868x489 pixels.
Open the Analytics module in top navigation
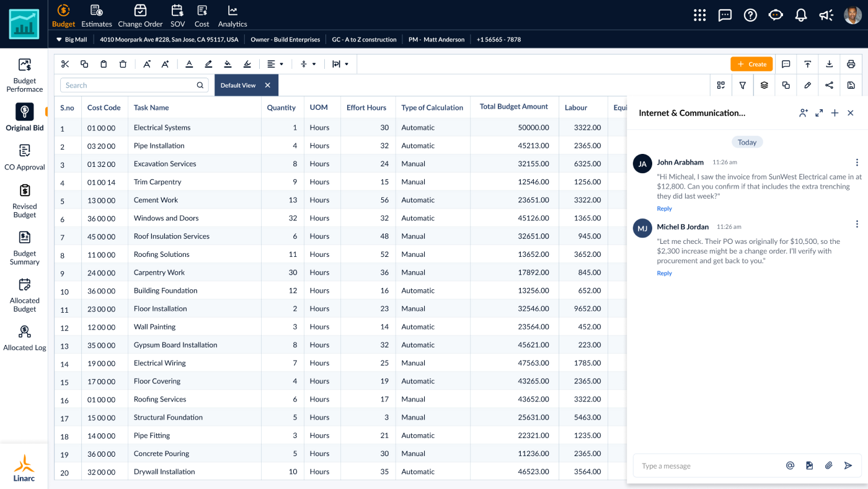(232, 16)
